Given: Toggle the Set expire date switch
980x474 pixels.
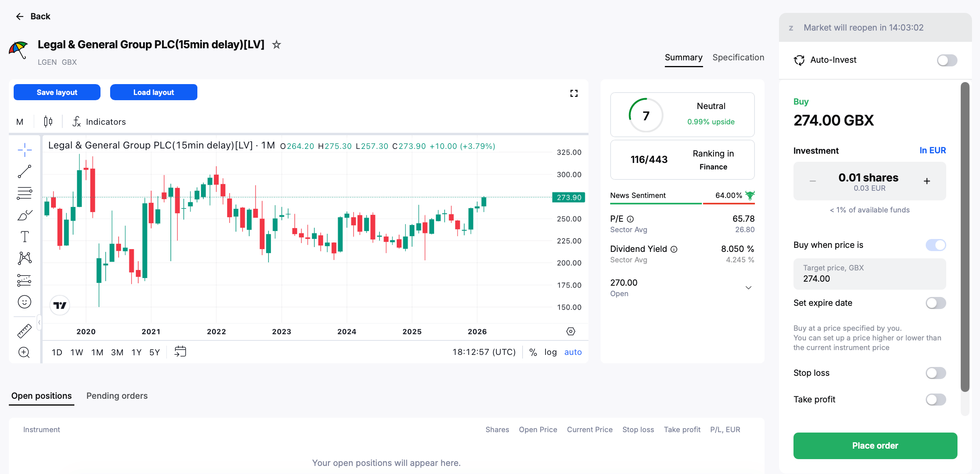Looking at the screenshot, I should coord(936,303).
